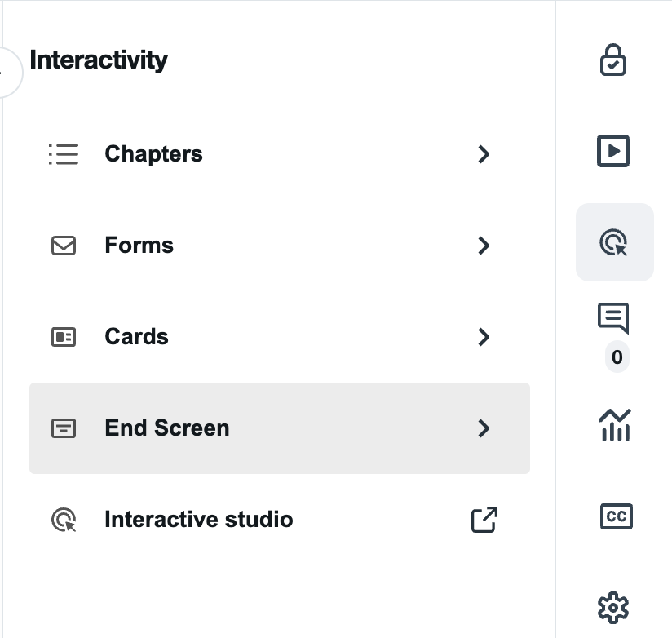The image size is (672, 638).
Task: Click the Chapters list icon
Action: tap(64, 154)
